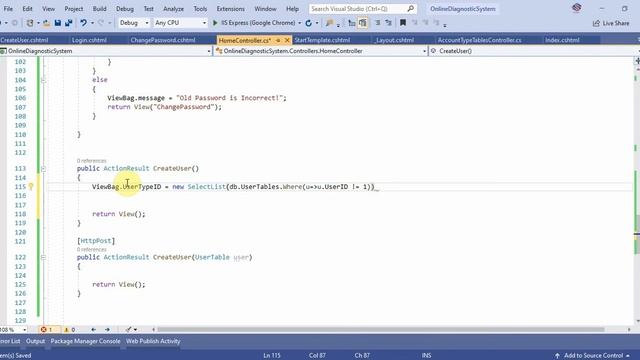Image resolution: width=640 pixels, height=360 pixels.
Task: Click the Undo arrow icon
Action: point(84,23)
